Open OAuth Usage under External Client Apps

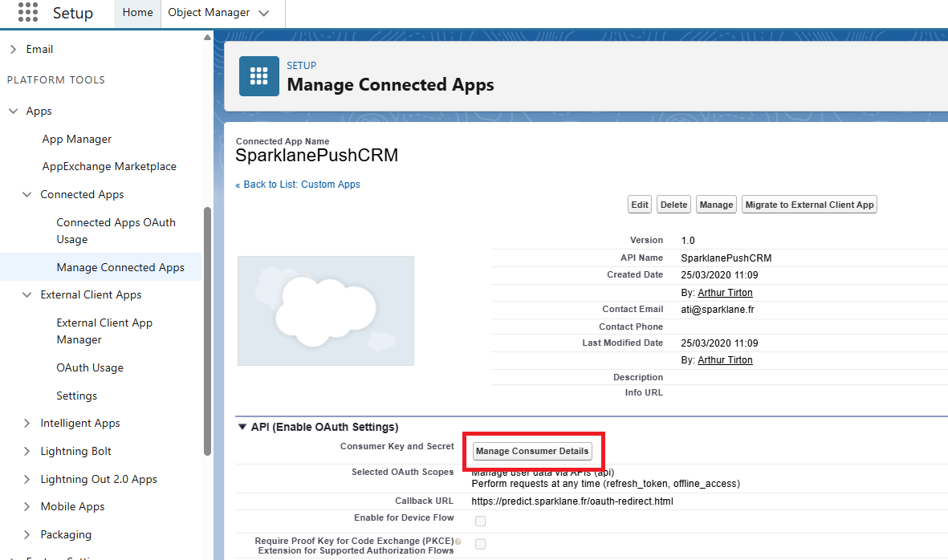90,368
